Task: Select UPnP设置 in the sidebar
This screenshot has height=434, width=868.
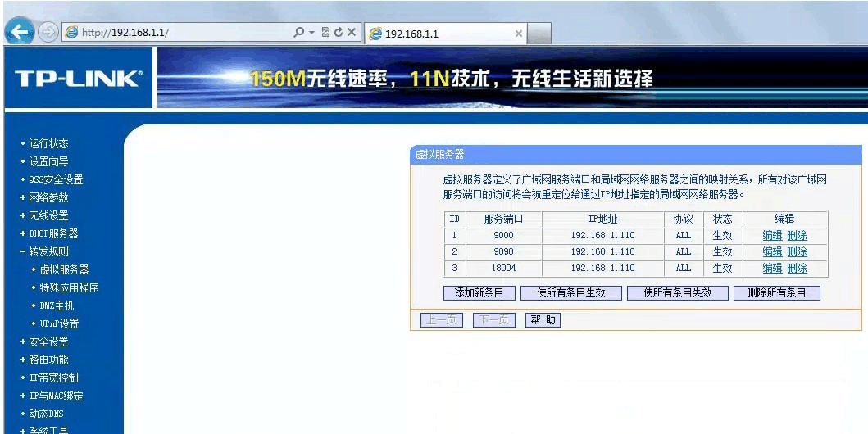Action: (x=59, y=323)
